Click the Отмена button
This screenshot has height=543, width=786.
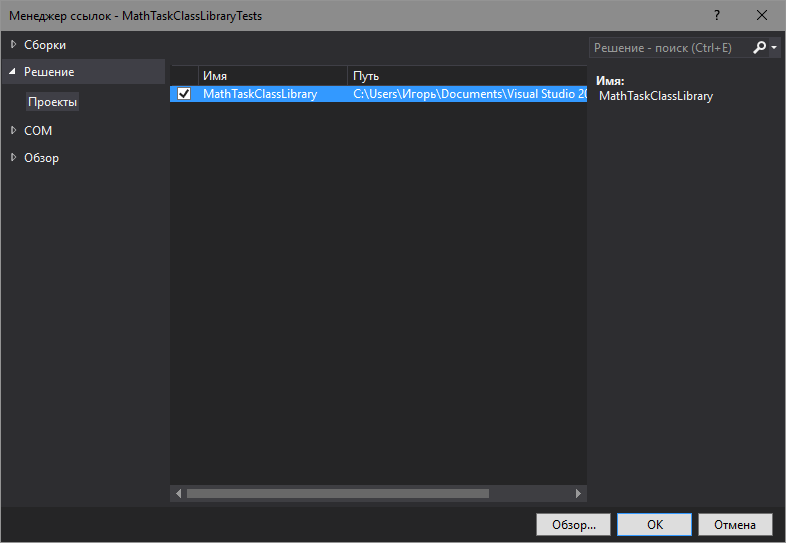(x=735, y=524)
